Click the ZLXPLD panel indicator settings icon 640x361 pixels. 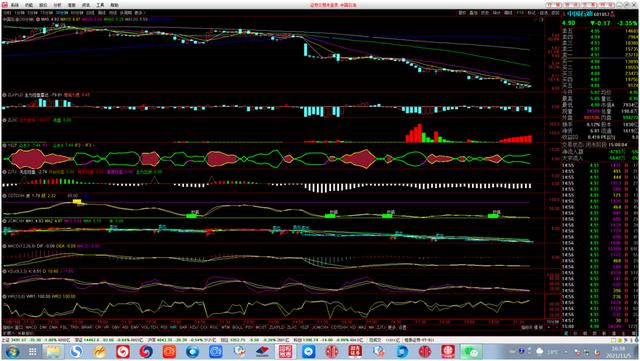pyautogui.click(x=4, y=95)
